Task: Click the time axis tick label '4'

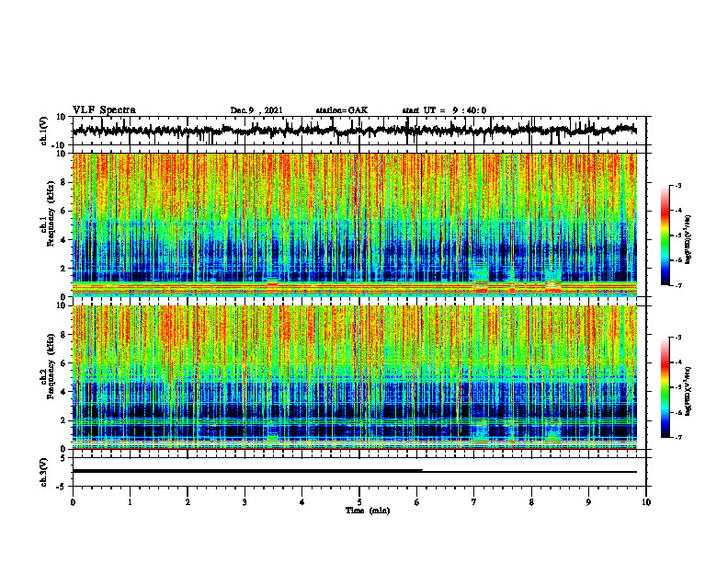Action: coord(302,502)
